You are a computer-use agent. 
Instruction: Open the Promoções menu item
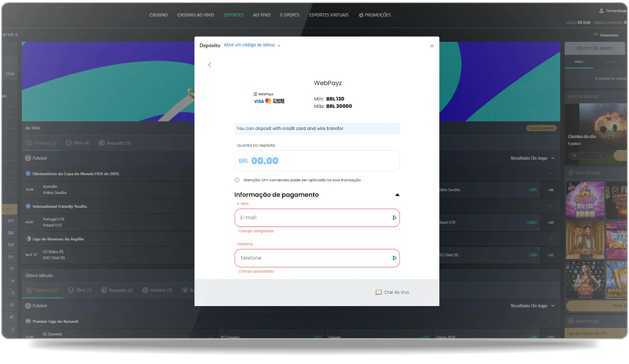[x=375, y=15]
